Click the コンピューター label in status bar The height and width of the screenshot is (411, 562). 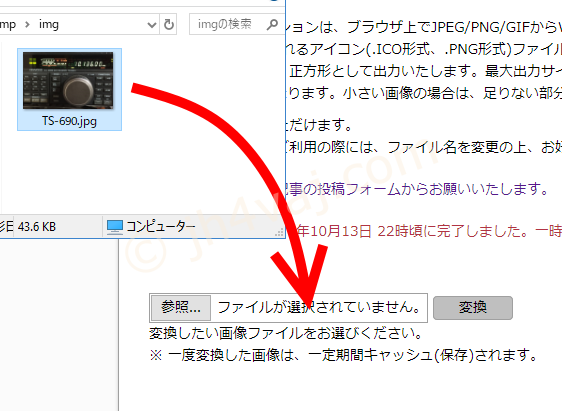click(161, 226)
